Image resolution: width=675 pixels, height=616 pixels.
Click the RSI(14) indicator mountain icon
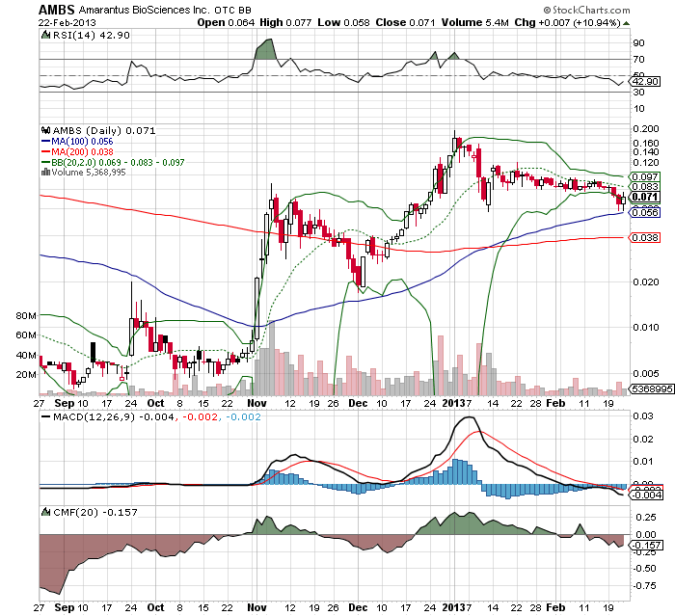(45, 35)
